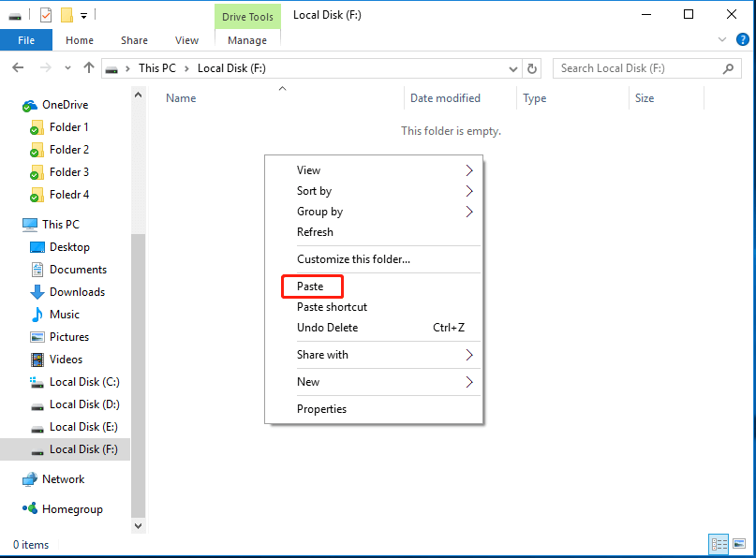Screen dimensions: 756x558
Task: Click the Up one level arrow
Action: [89, 68]
